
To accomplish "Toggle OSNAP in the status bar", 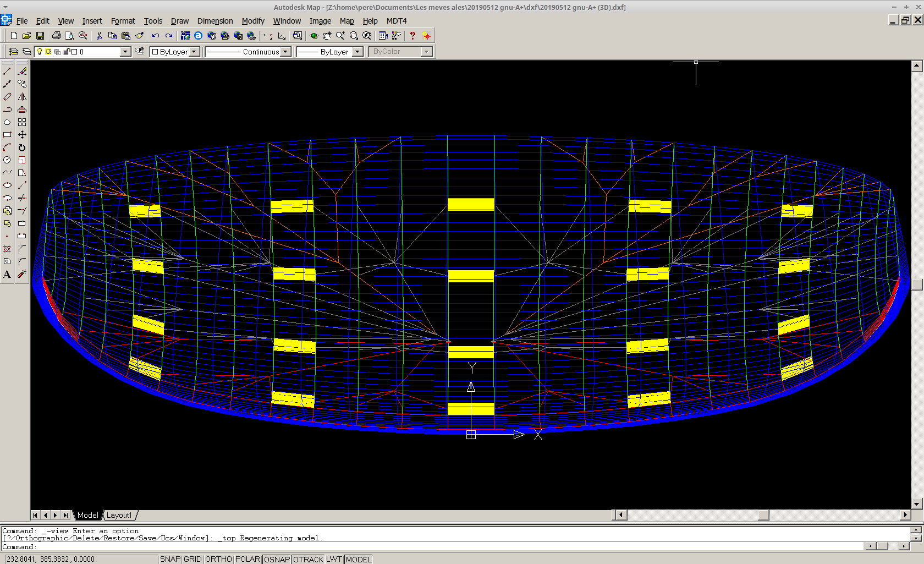I will pos(277,559).
